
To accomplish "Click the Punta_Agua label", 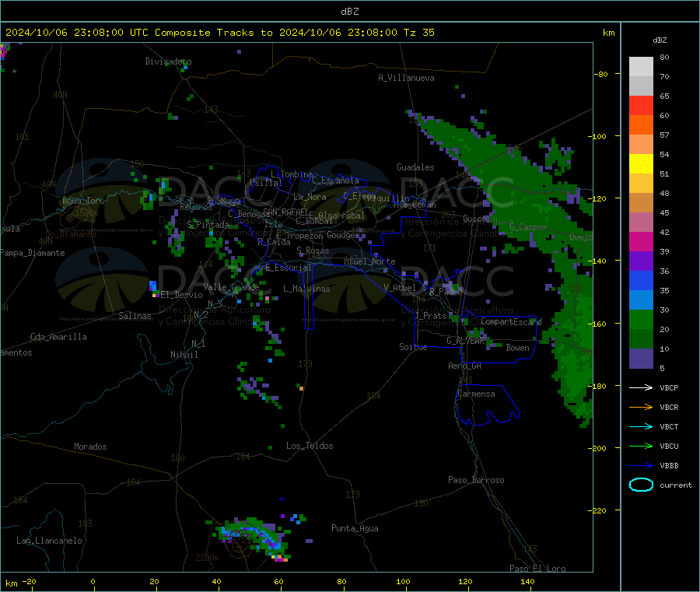I will [355, 528].
